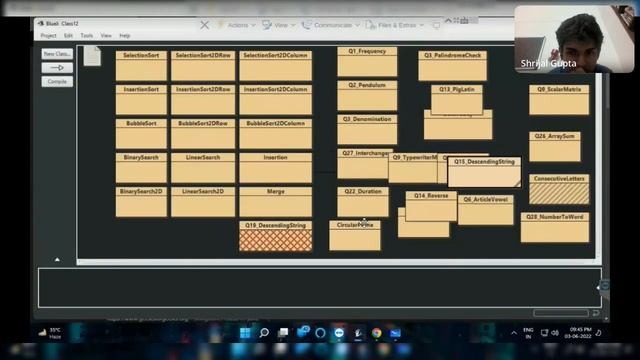Select the Q26_ArraySum class box
This screenshot has height=360, width=640.
(555, 147)
